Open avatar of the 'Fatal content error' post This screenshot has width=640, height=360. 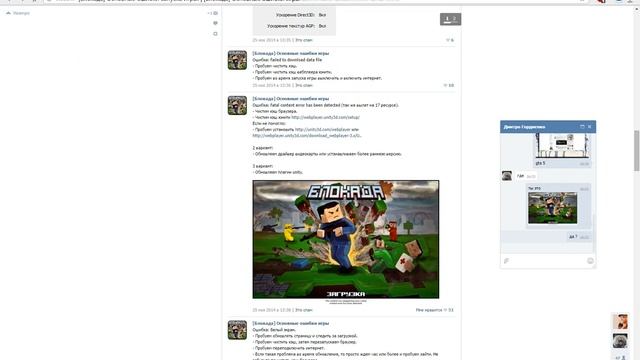click(x=237, y=105)
